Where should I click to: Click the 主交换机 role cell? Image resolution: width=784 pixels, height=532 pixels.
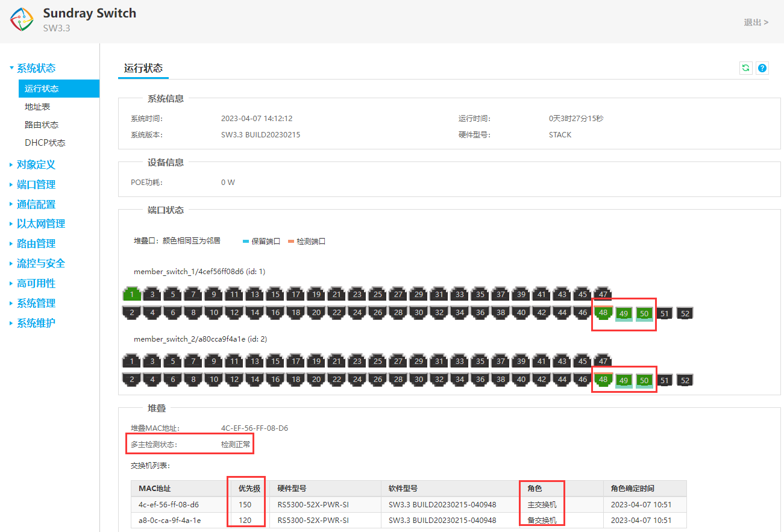(542, 504)
